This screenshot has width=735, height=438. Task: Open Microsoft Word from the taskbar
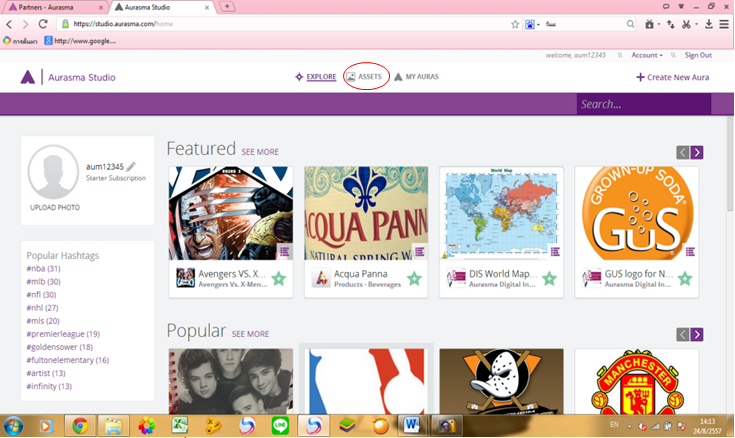[412, 426]
